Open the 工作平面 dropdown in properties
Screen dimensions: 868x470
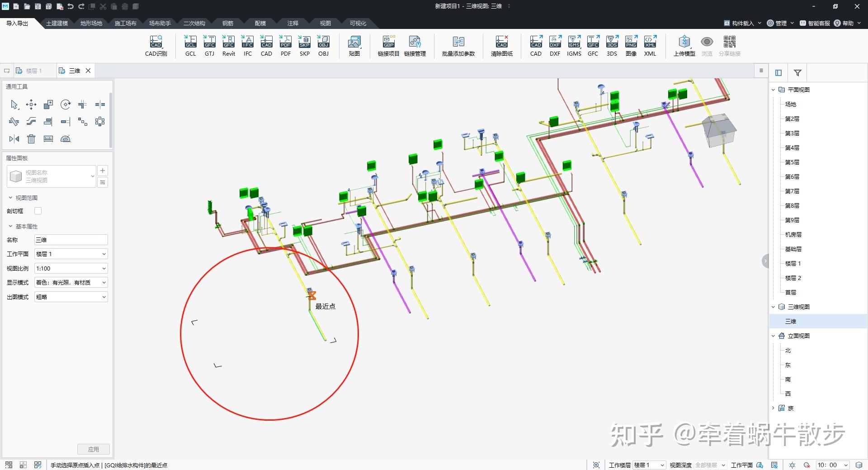[71, 254]
